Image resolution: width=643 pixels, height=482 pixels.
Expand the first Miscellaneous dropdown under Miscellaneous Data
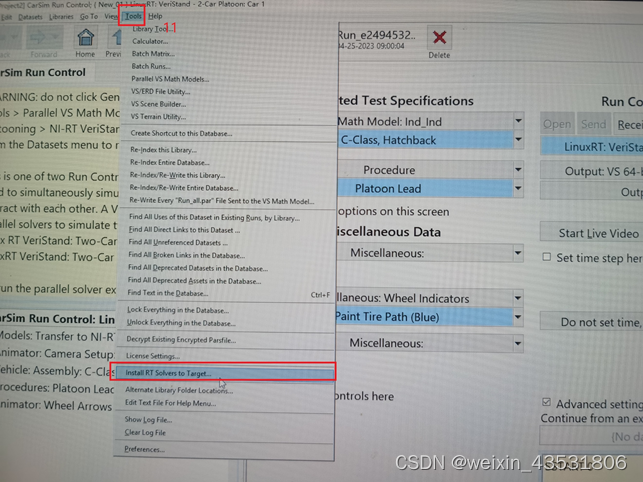pos(518,253)
